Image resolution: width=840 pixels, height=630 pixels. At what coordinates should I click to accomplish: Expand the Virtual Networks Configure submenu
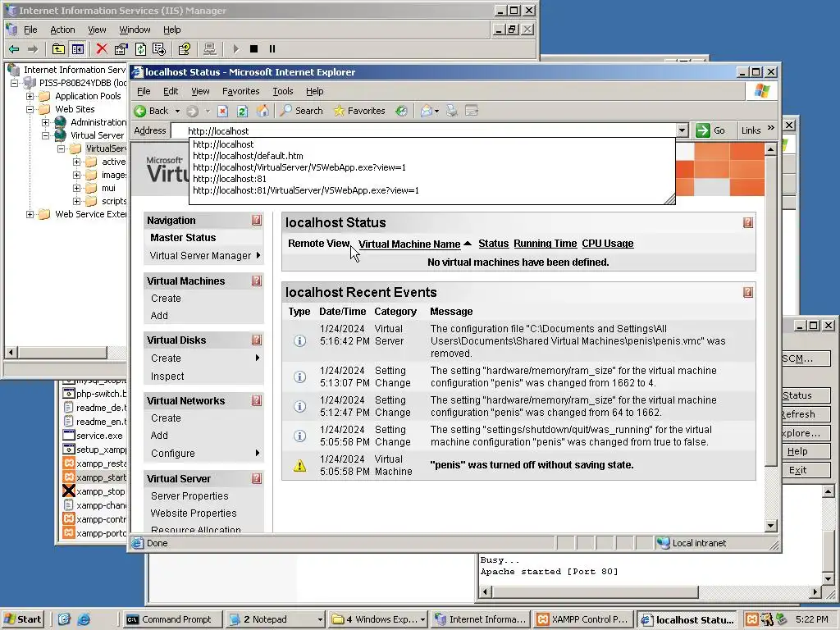pyautogui.click(x=258, y=453)
